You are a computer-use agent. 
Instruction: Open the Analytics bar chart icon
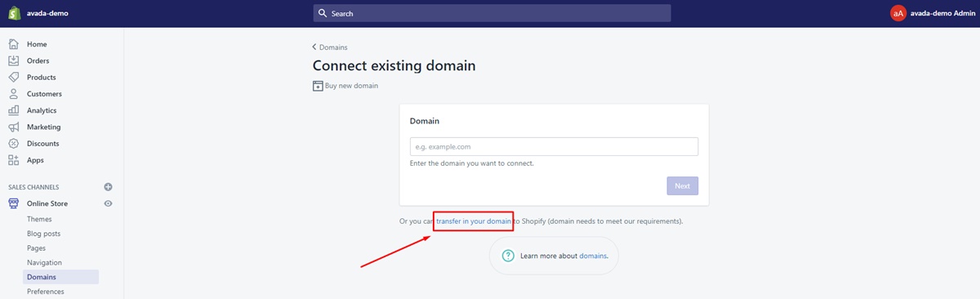coord(13,110)
